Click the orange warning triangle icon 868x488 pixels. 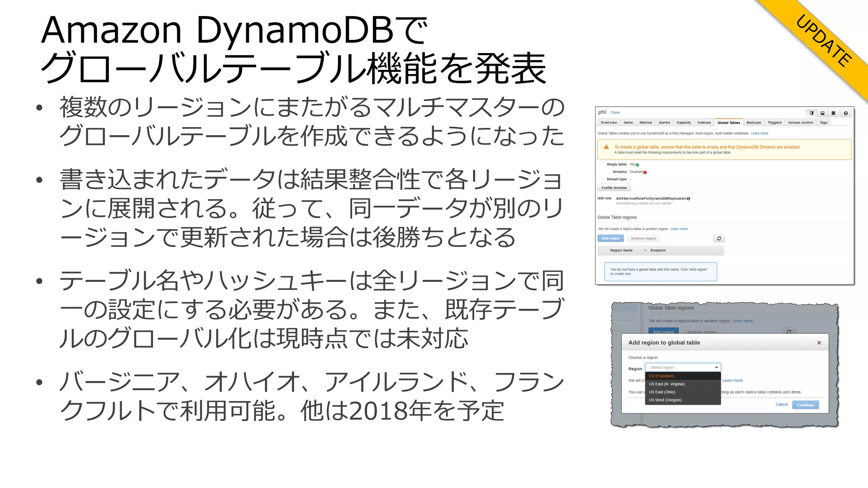pyautogui.click(x=606, y=147)
